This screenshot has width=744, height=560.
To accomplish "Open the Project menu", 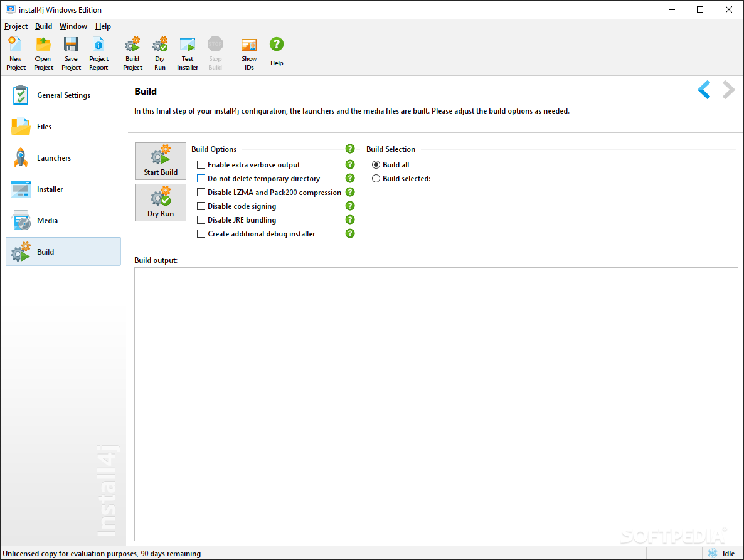I will [x=16, y=26].
